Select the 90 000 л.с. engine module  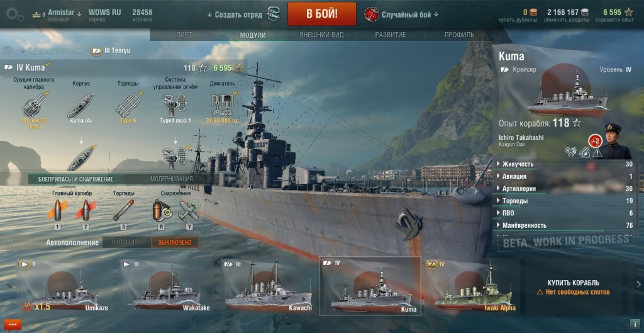(223, 105)
